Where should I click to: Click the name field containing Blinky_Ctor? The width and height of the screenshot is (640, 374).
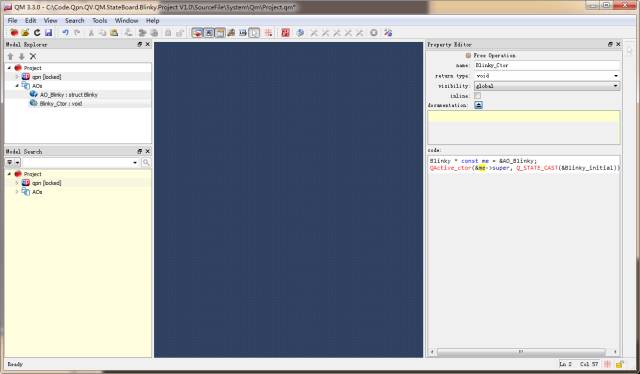pyautogui.click(x=547, y=65)
